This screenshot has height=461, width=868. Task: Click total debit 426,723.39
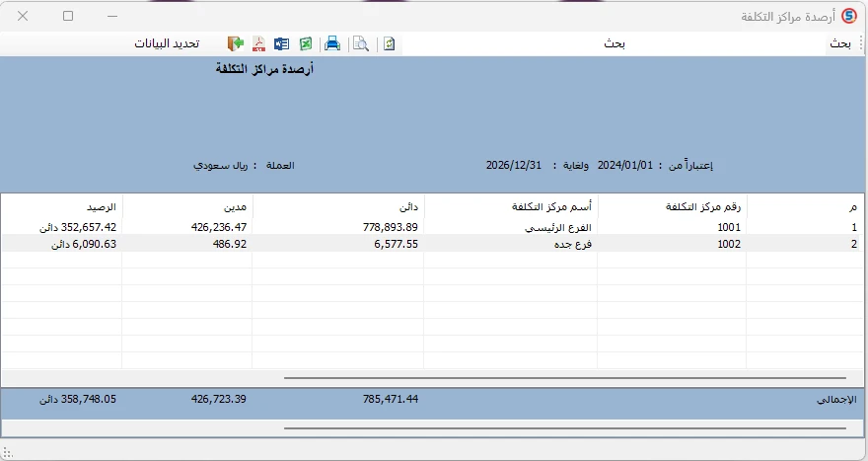[x=219, y=399]
